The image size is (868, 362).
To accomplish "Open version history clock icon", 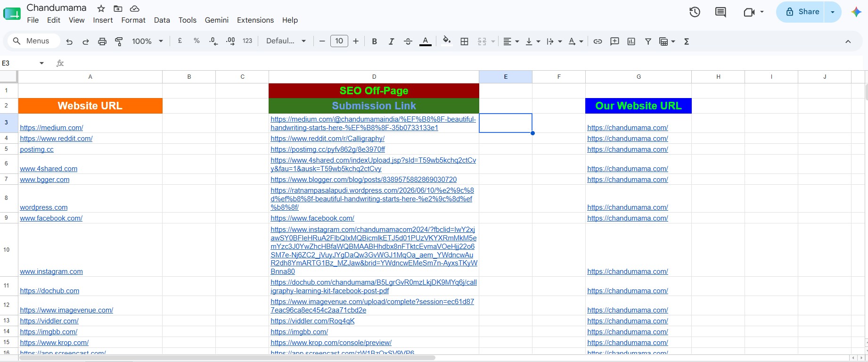I will tap(695, 12).
